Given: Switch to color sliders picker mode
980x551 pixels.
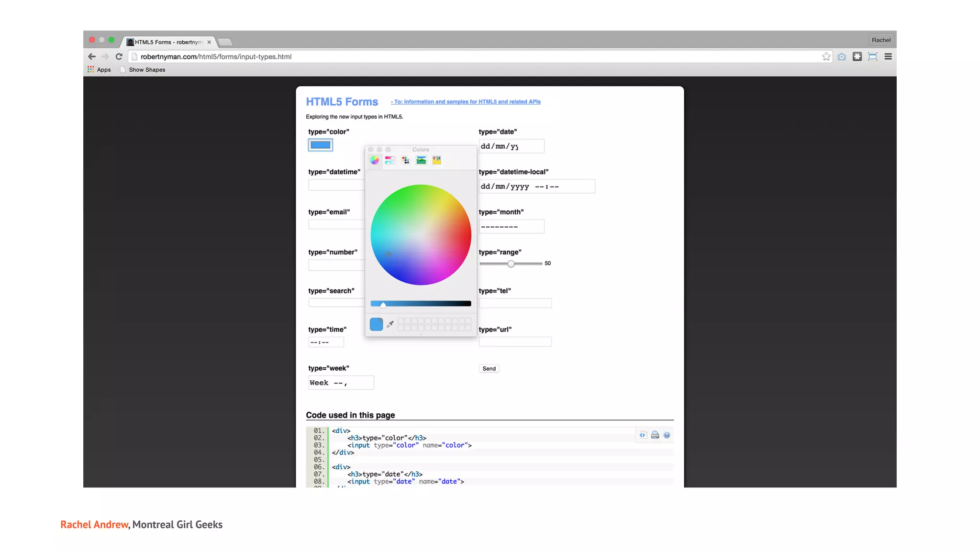Looking at the screenshot, I should [390, 160].
